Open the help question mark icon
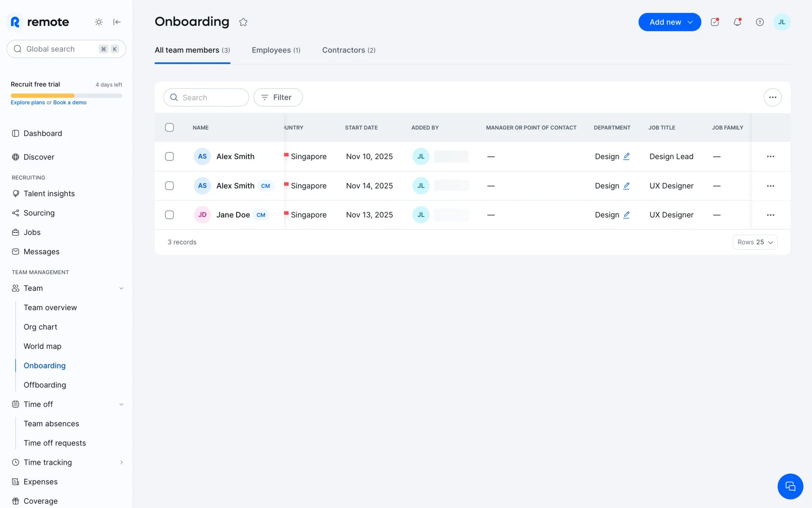 click(x=760, y=22)
